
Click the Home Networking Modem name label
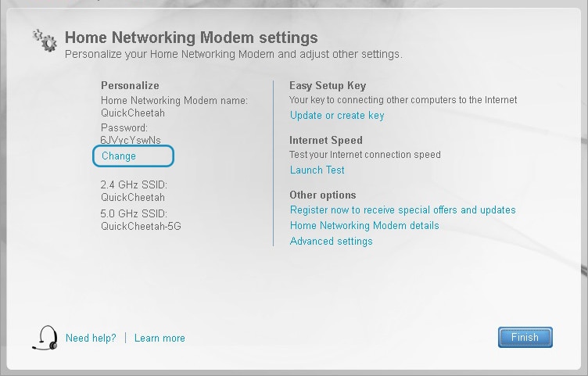[174, 100]
